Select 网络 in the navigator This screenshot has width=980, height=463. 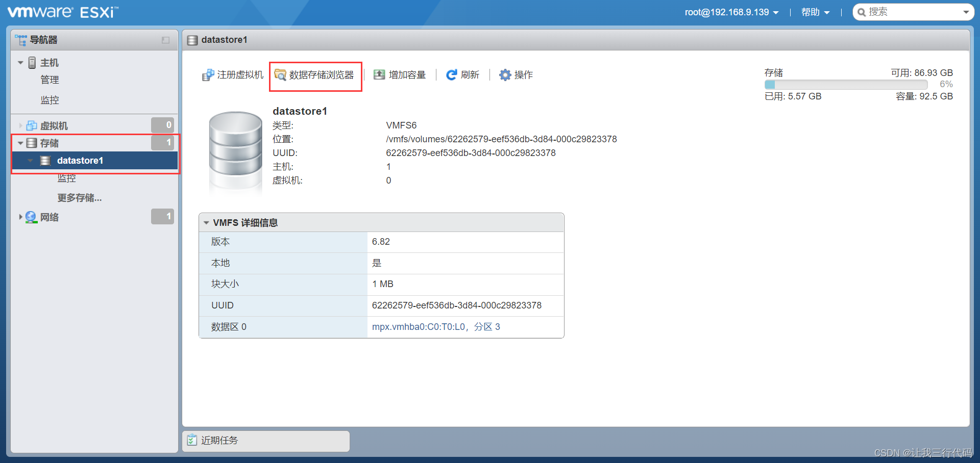tap(50, 217)
